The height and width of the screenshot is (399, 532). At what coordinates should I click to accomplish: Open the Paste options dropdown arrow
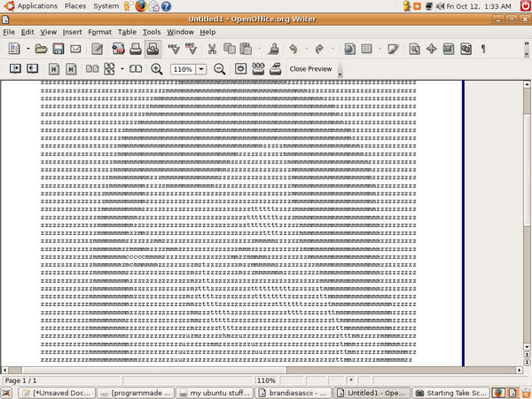pyautogui.click(x=260, y=49)
